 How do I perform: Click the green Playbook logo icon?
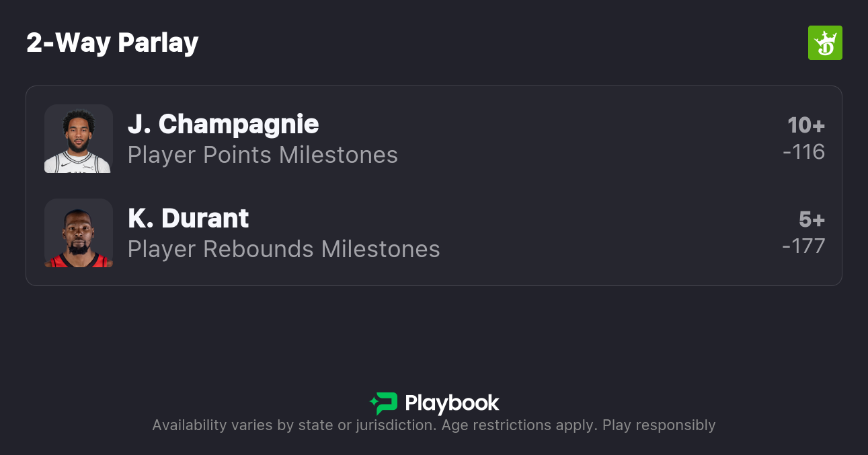tap(384, 403)
